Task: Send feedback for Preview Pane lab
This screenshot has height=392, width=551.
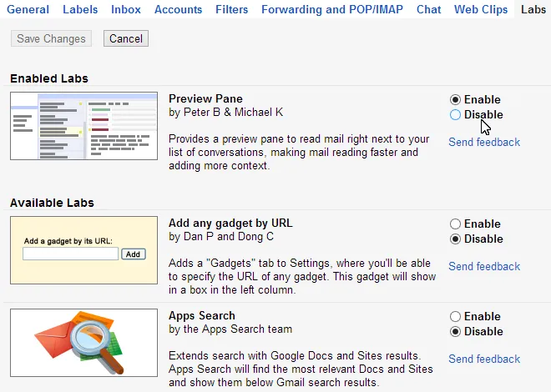Action: [x=484, y=142]
